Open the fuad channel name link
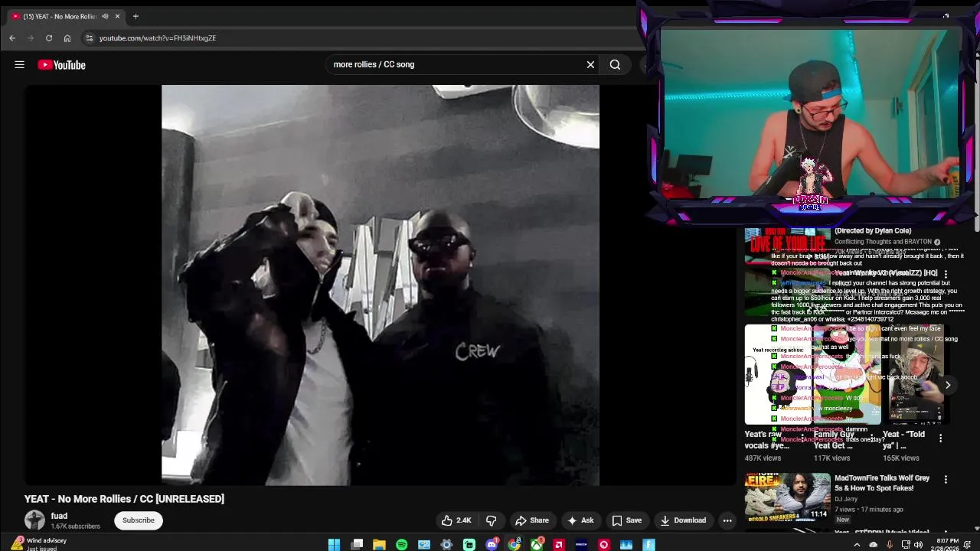This screenshot has width=980, height=551. [59, 516]
